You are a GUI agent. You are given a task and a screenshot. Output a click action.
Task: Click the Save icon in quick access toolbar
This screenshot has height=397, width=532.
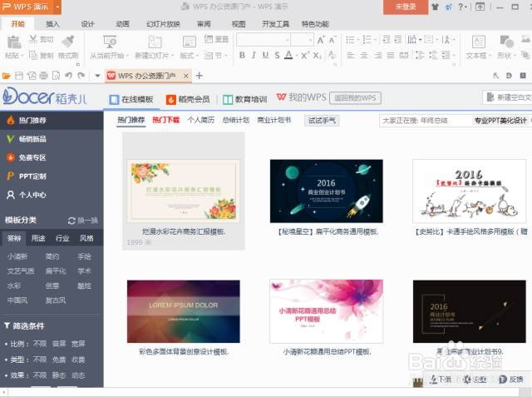pyautogui.click(x=19, y=76)
